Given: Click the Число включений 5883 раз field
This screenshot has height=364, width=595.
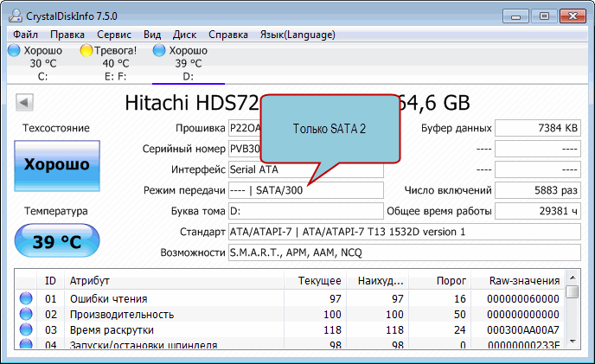Looking at the screenshot, I should [x=538, y=190].
